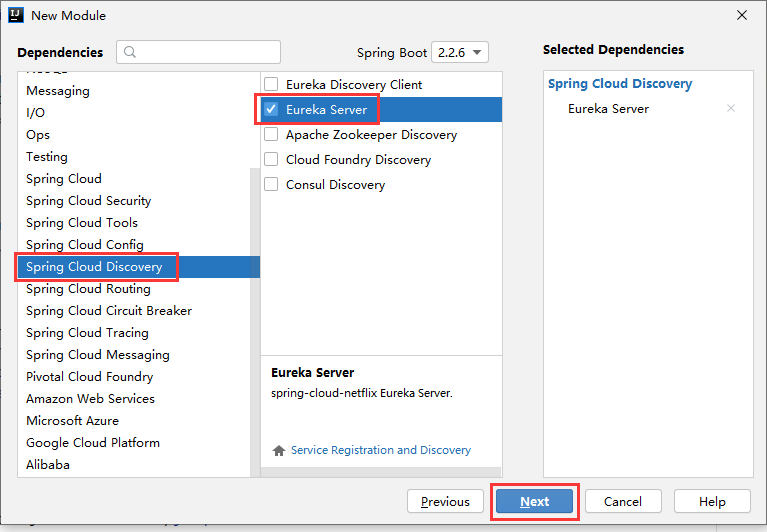Tick the Apache Zookeeper Discovery checkbox
The height and width of the screenshot is (532, 767).
[x=271, y=135]
